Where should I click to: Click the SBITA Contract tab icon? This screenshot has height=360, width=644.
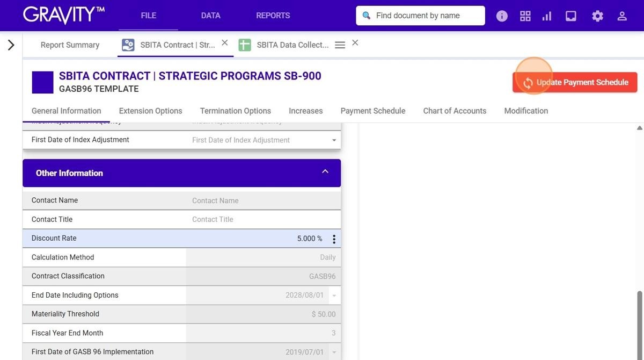coord(128,45)
